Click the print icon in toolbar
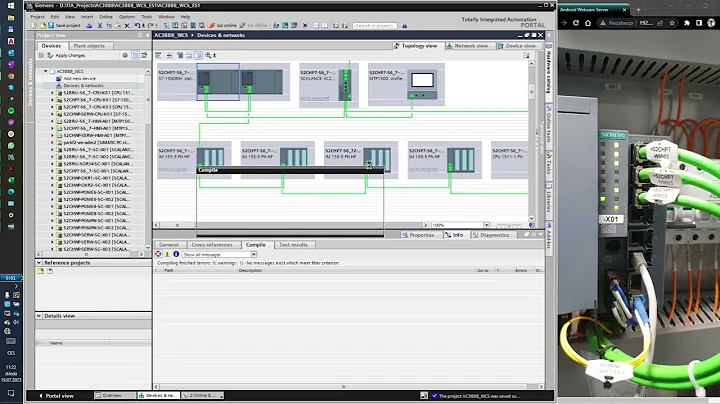This screenshot has height=404, width=720. pos(89,26)
